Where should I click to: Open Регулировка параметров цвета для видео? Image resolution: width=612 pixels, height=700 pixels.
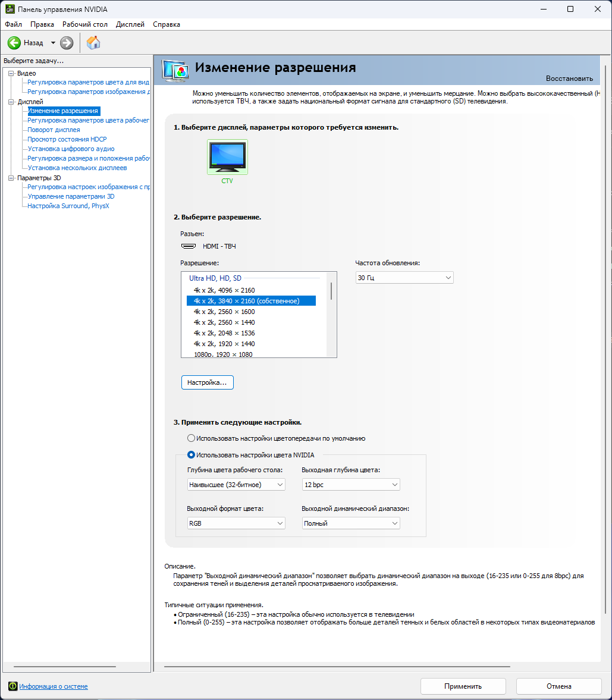pyautogui.click(x=89, y=82)
